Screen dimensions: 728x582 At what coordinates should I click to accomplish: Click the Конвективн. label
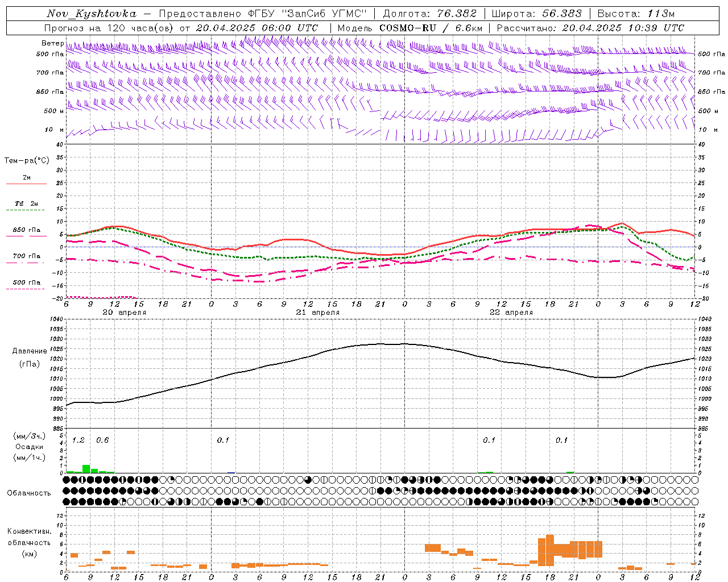[30, 531]
